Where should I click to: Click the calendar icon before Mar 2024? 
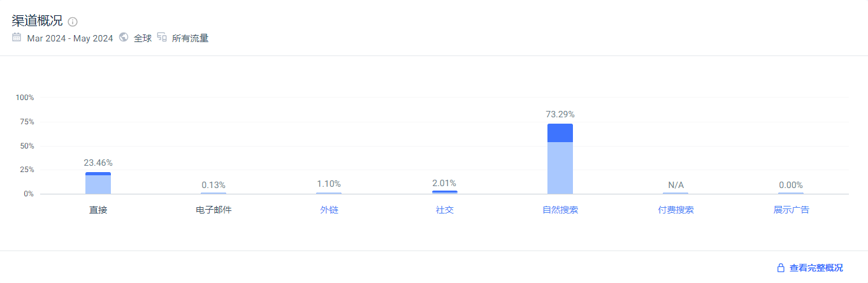[x=17, y=38]
